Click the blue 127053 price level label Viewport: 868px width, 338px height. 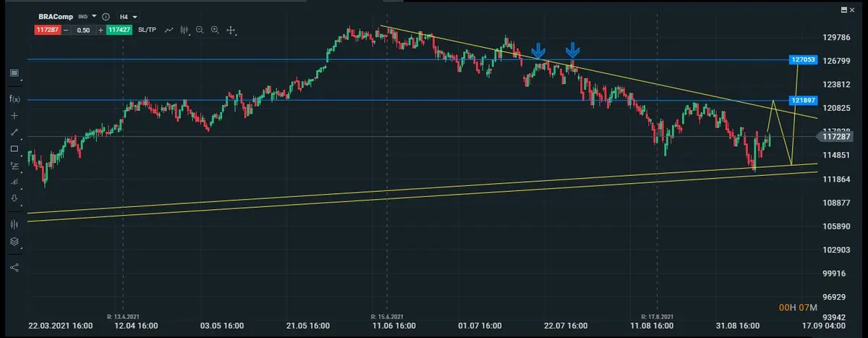[x=803, y=60]
